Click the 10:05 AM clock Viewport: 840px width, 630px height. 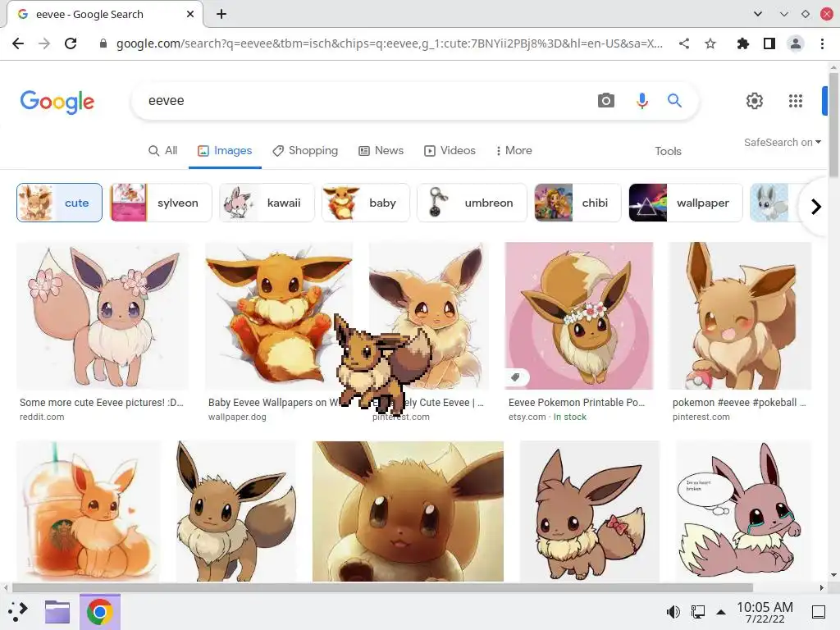pos(765,612)
